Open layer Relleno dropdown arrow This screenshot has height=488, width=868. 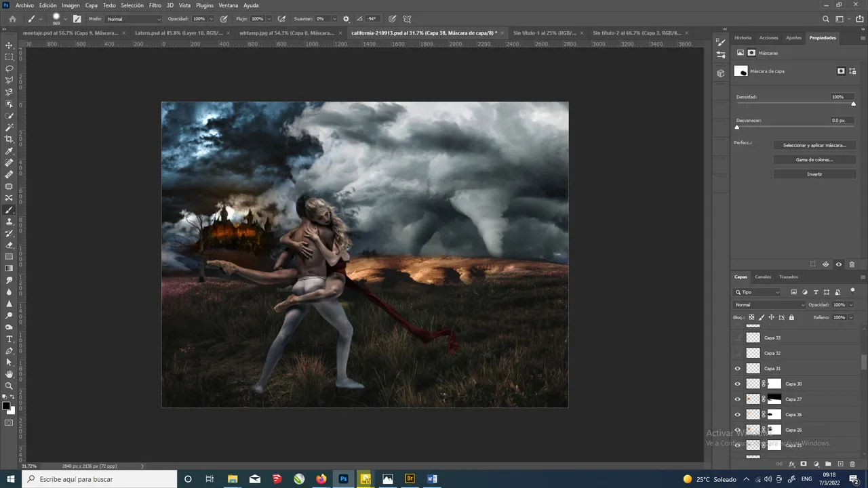851,317
